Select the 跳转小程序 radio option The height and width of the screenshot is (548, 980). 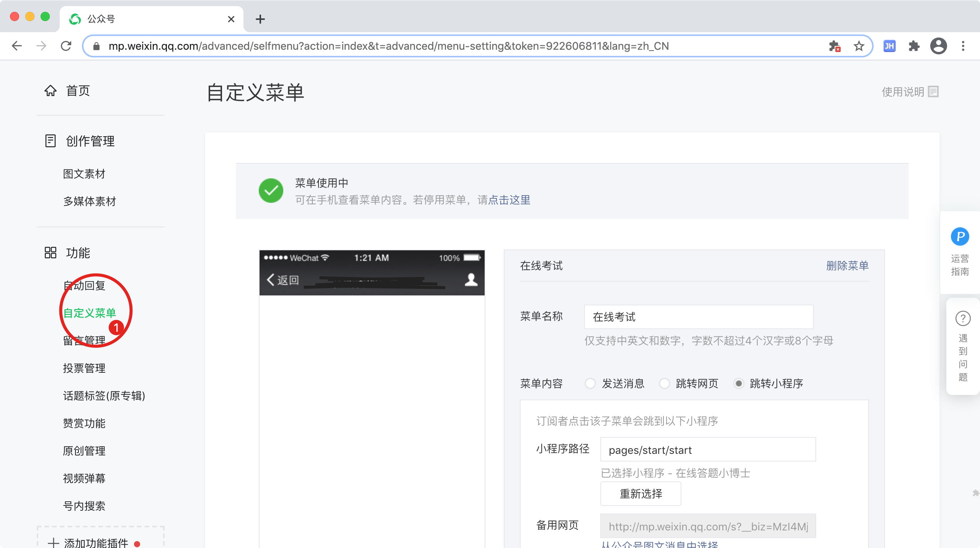point(738,383)
